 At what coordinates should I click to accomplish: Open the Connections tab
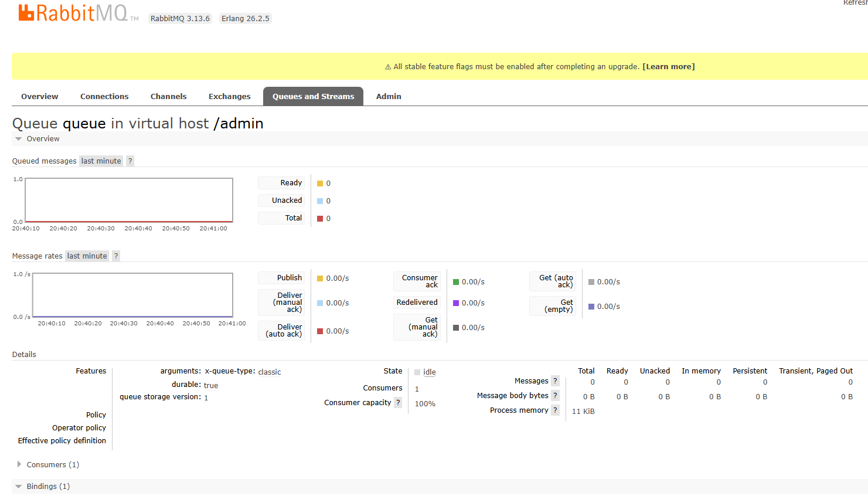(104, 96)
